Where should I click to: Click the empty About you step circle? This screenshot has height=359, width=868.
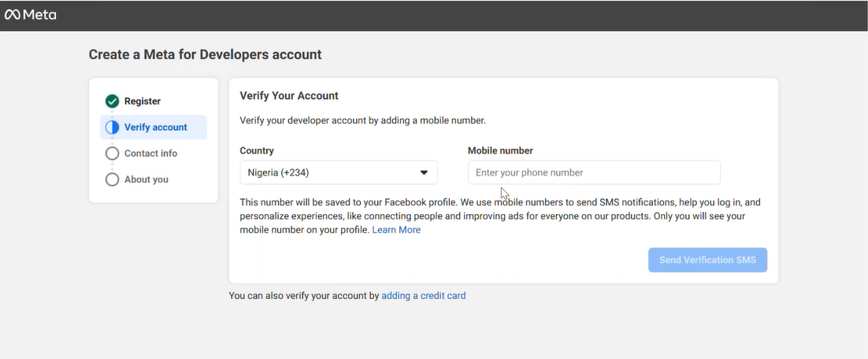112,179
